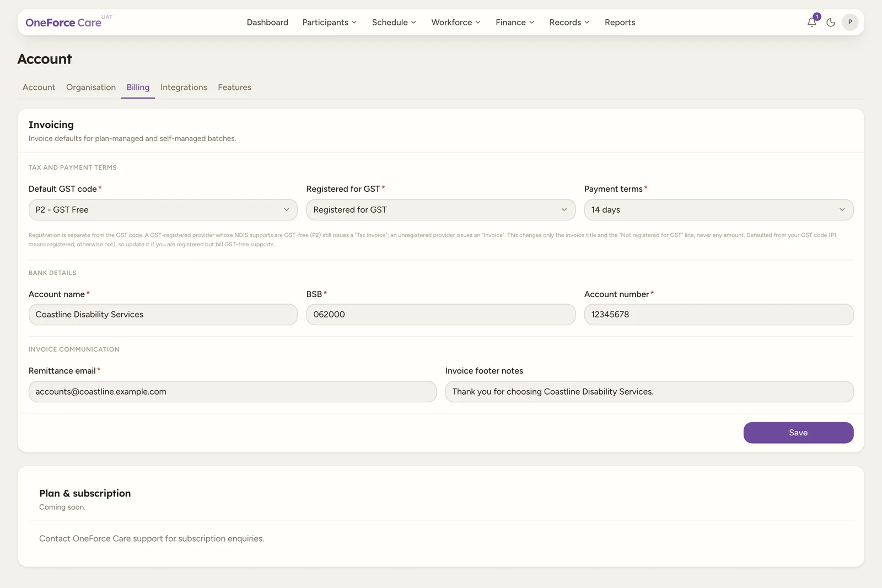Open the Registered for GST dropdown
The width and height of the screenshot is (882, 588).
click(x=441, y=210)
